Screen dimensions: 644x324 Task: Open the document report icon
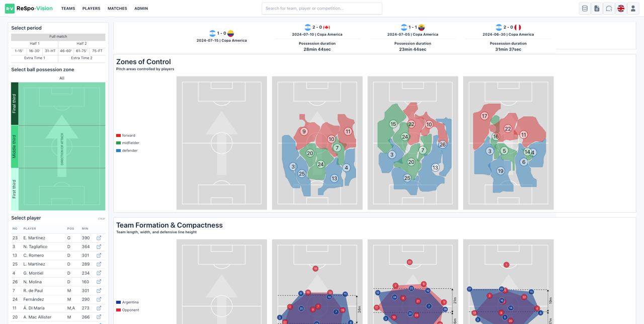(597, 9)
